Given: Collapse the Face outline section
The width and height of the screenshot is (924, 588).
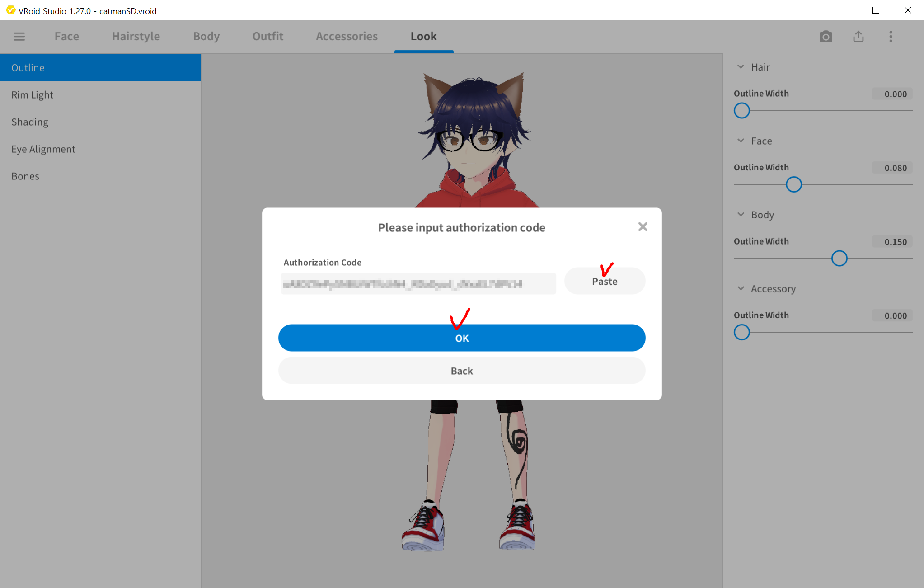Looking at the screenshot, I should (x=741, y=141).
